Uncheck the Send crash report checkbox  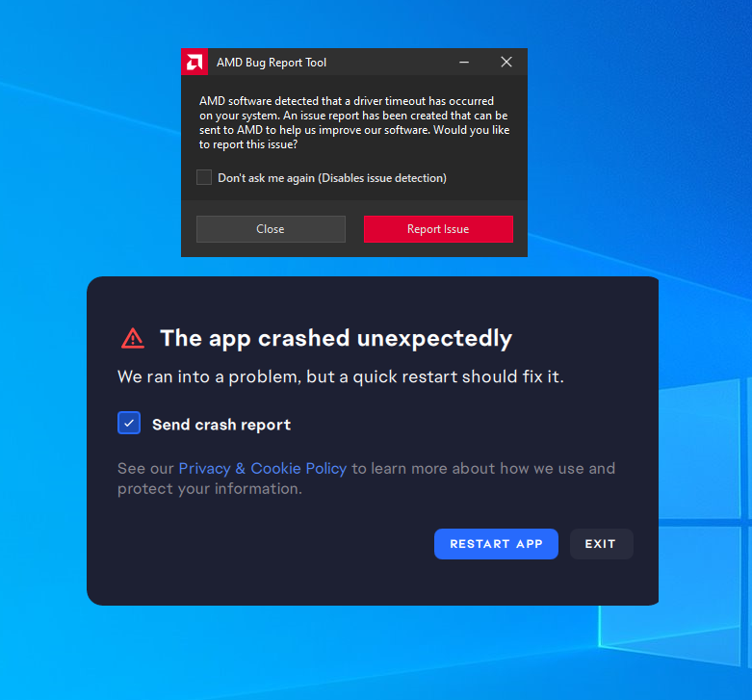click(x=129, y=423)
